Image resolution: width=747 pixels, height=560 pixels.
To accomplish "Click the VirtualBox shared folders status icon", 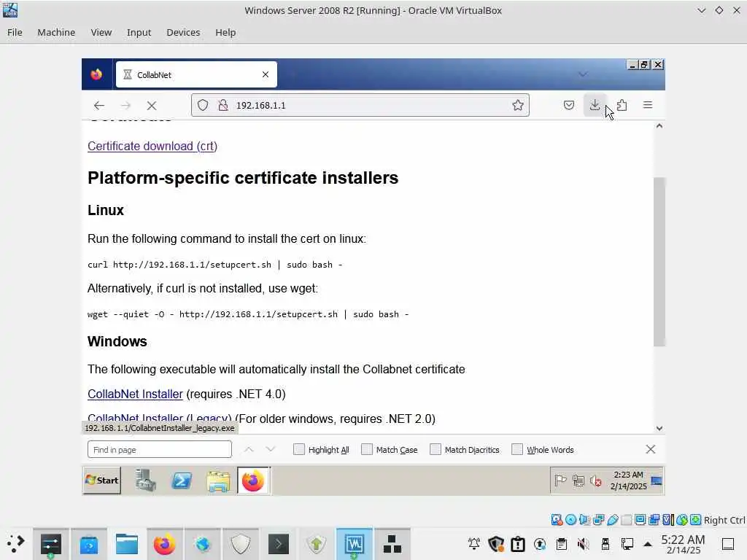I will click(627, 520).
